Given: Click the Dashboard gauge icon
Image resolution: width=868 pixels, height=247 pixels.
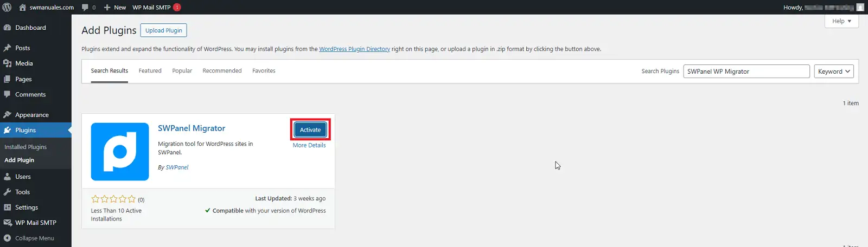Looking at the screenshot, I should [7, 28].
